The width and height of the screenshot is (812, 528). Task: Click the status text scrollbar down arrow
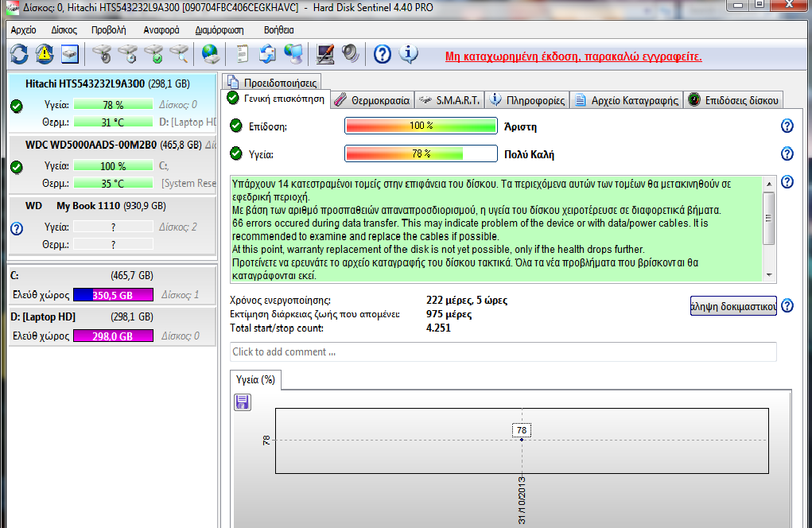pyautogui.click(x=769, y=275)
